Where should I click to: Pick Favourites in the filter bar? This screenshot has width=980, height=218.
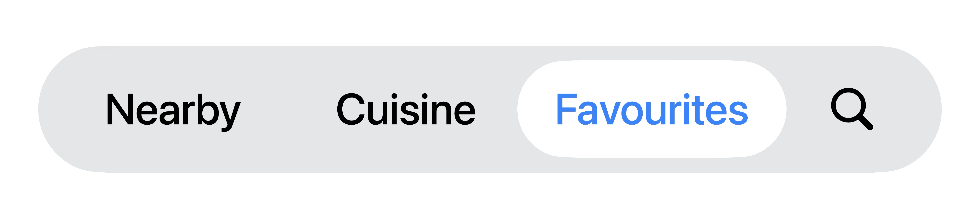pyautogui.click(x=652, y=109)
